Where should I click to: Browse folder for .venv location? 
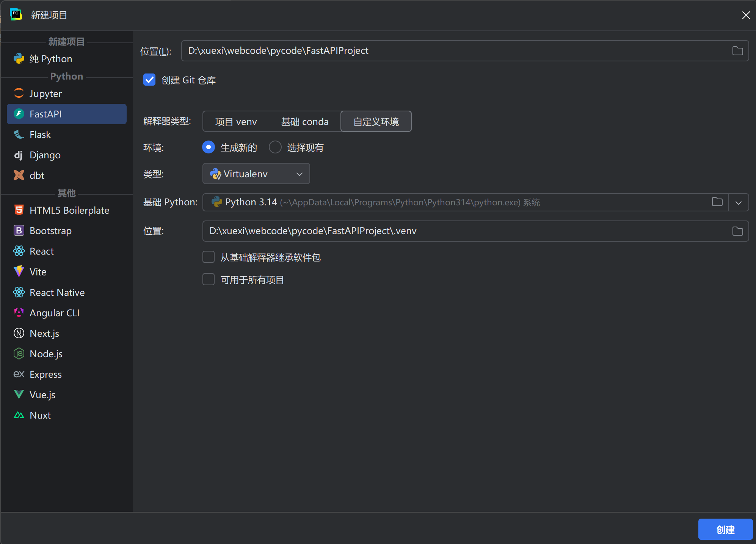(737, 231)
